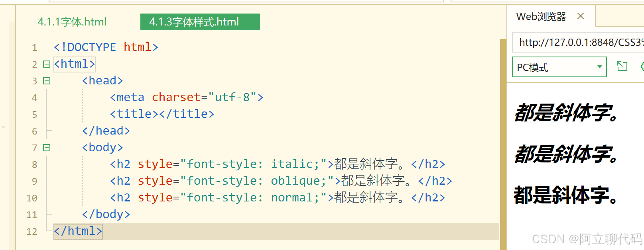644x250 pixels.
Task: Click the closing </html> tag on line 12
Action: pyautogui.click(x=78, y=231)
